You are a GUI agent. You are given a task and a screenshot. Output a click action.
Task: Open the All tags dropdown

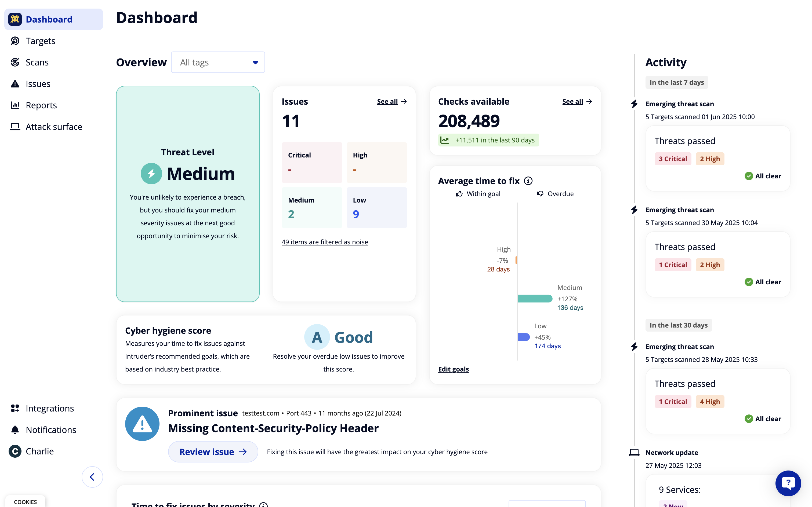pyautogui.click(x=218, y=62)
